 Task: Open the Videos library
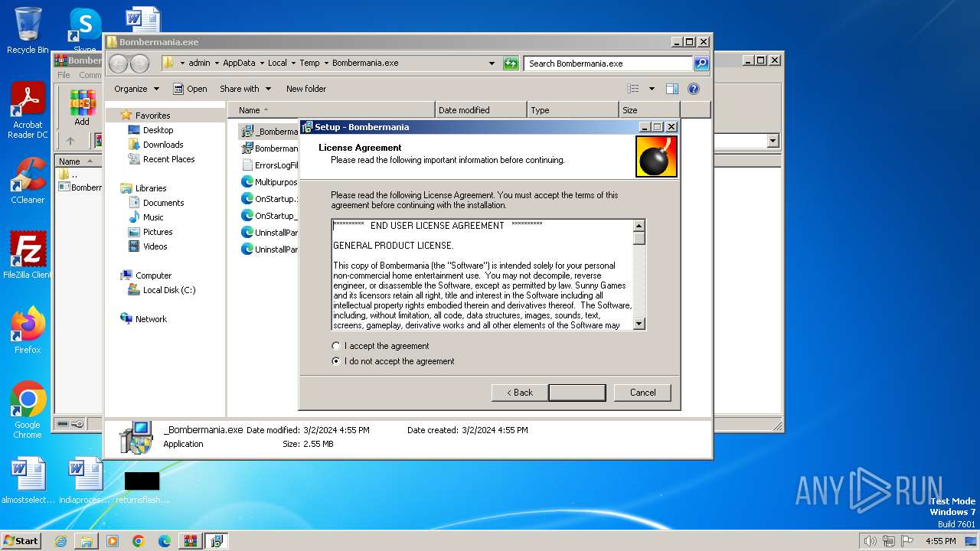[155, 246]
